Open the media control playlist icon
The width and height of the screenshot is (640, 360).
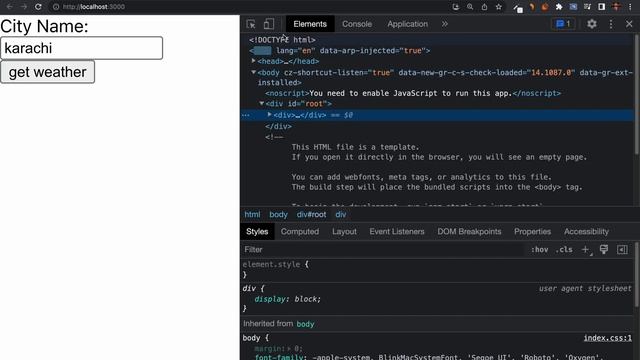(x=587, y=7)
